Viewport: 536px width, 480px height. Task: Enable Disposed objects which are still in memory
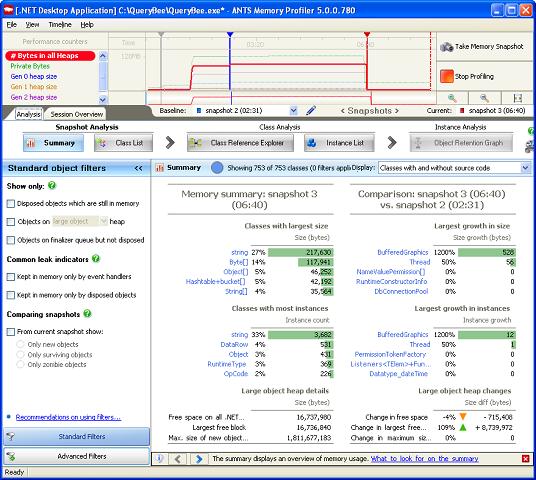click(x=11, y=204)
